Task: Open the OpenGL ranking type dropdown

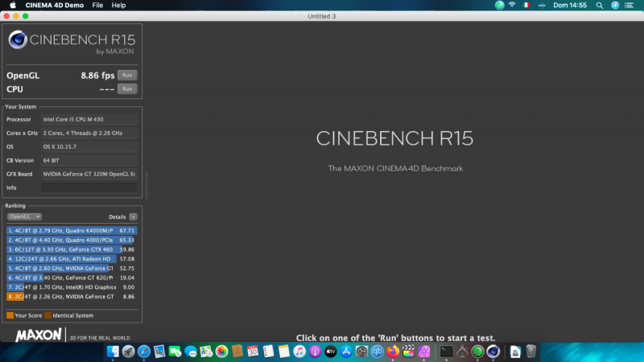Action: point(24,216)
